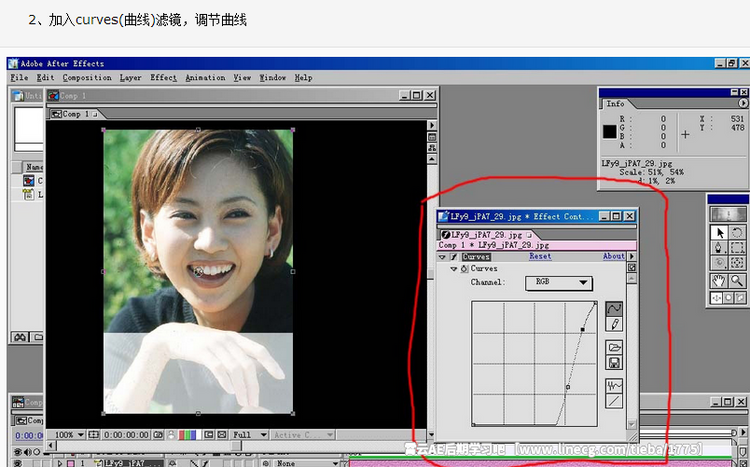Toggle the blue channel display button
The image size is (750, 467).
coord(193,435)
